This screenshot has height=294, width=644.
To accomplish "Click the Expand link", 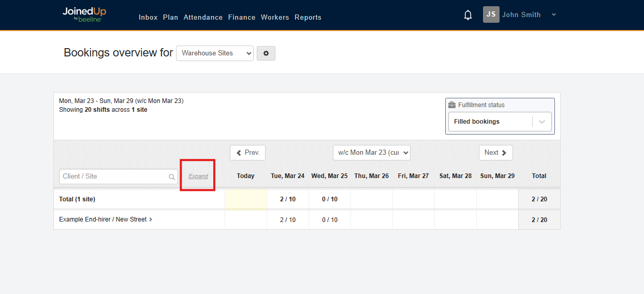I will (198, 176).
